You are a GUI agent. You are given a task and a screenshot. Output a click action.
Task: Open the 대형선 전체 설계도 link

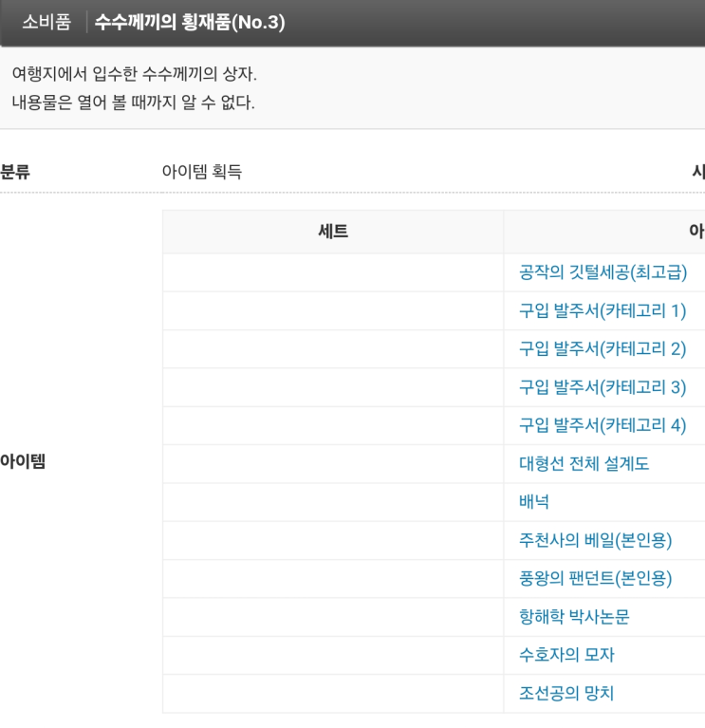coord(584,463)
